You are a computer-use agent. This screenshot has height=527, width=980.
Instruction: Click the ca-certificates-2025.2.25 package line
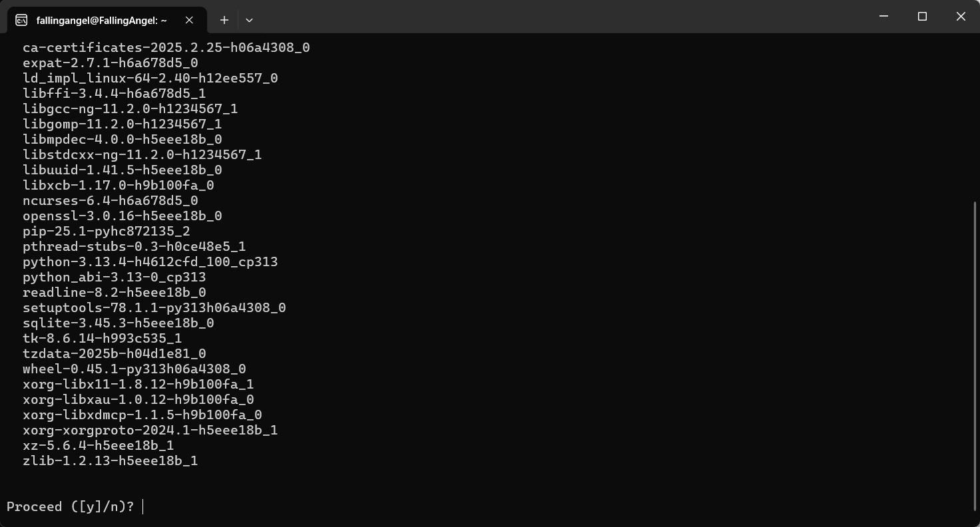point(166,47)
